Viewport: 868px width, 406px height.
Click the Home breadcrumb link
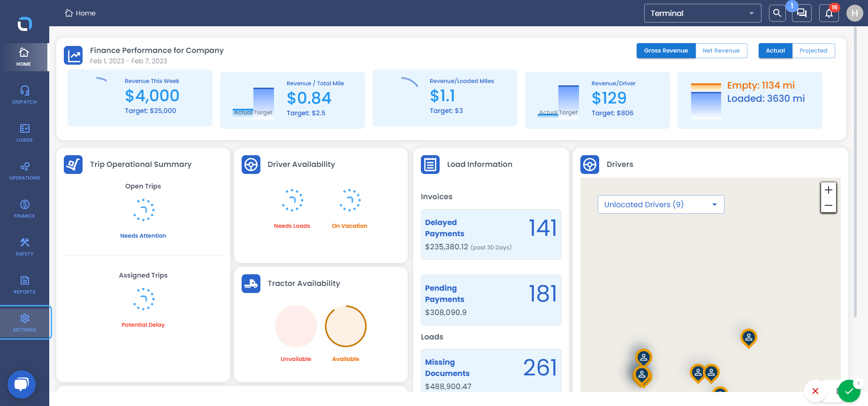[80, 13]
